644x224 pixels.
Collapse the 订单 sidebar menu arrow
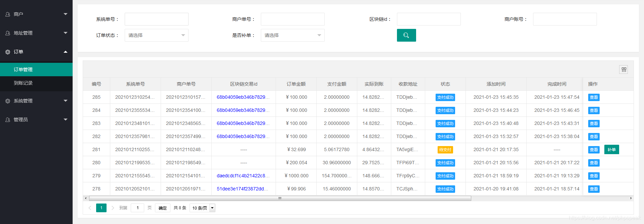coord(66,52)
